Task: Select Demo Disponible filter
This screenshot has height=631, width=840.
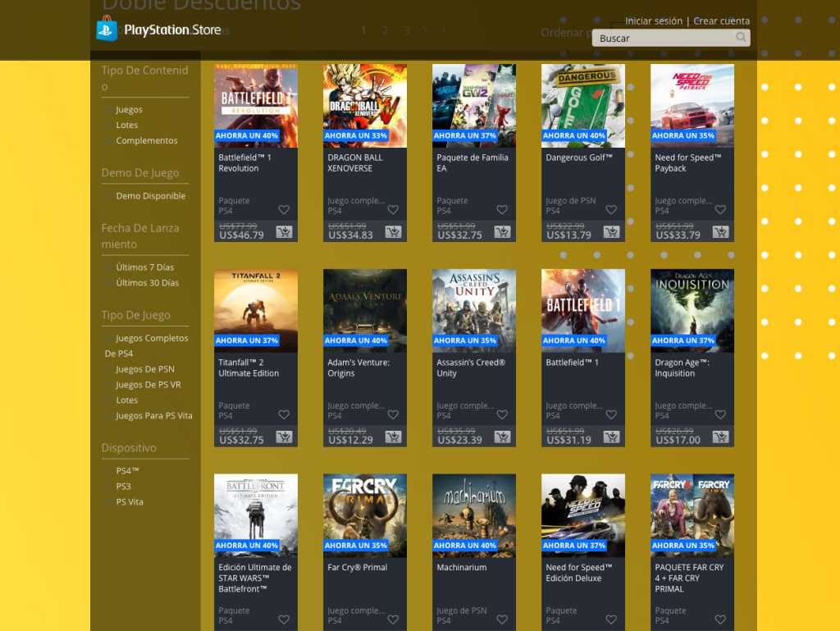Action: [151, 195]
